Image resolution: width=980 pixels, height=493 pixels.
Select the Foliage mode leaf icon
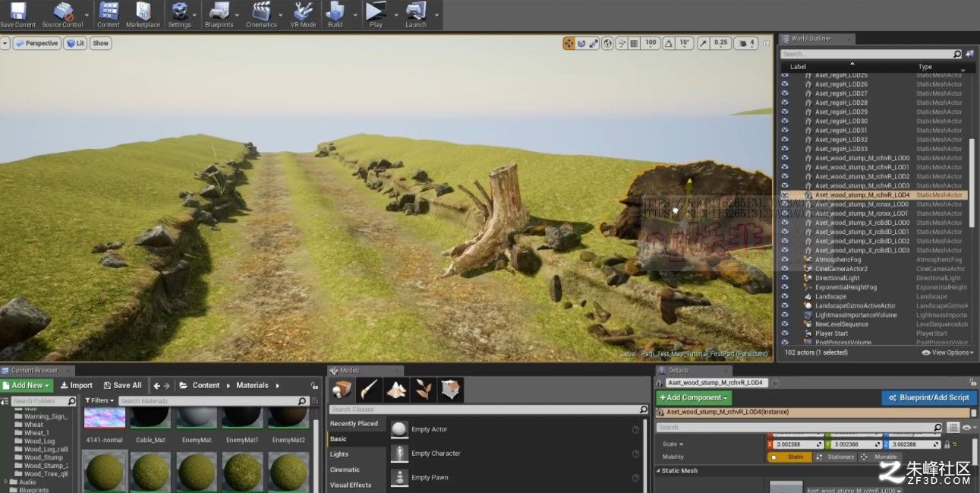coord(424,390)
